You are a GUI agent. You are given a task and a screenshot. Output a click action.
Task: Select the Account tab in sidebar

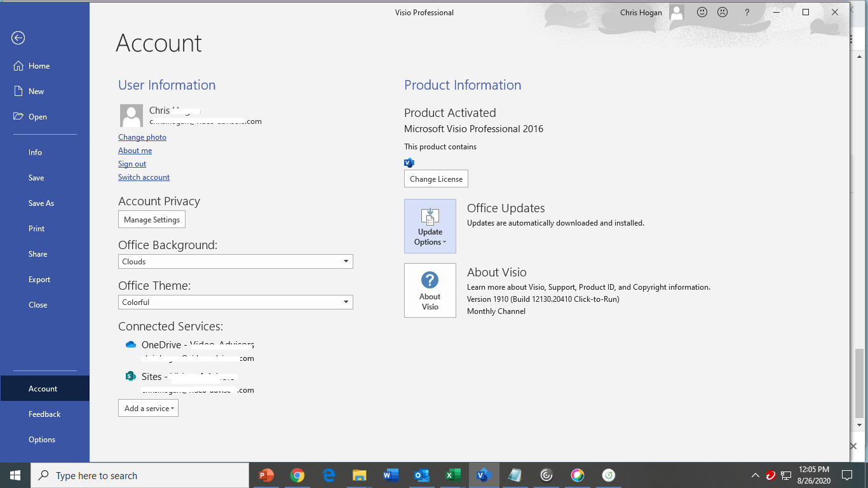click(44, 389)
